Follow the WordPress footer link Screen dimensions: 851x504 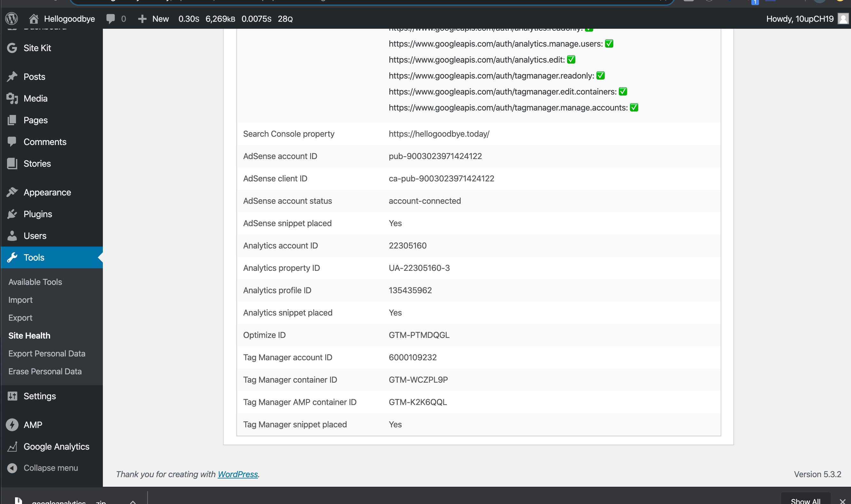[238, 474]
